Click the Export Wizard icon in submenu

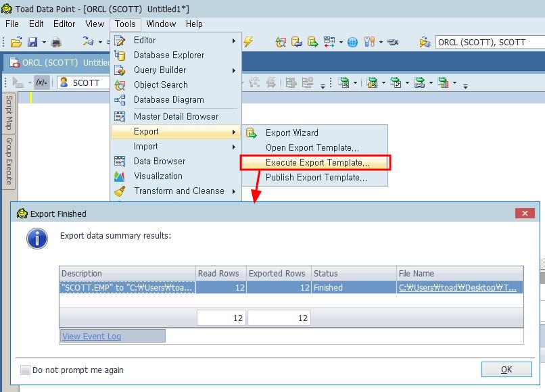[x=252, y=133]
